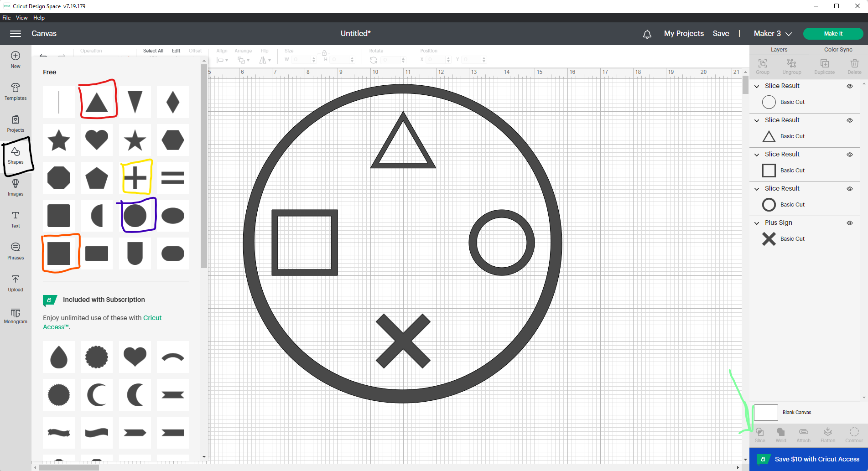This screenshot has height=471, width=868.
Task: Click the shapes panel vertical scrollbar
Action: click(204, 166)
